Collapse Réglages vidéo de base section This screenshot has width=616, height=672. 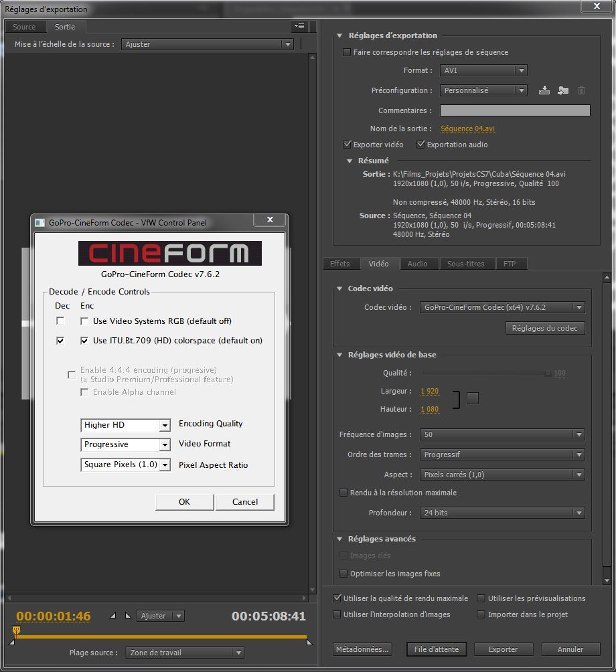pos(339,355)
